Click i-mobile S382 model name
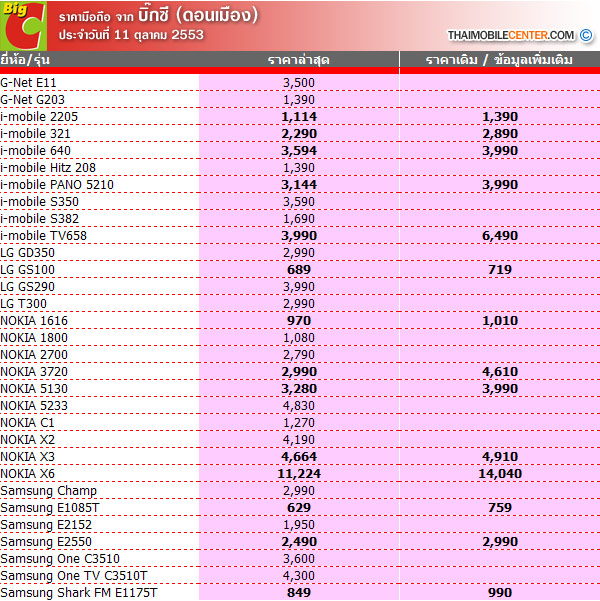The width and height of the screenshot is (600, 601). pos(39,218)
